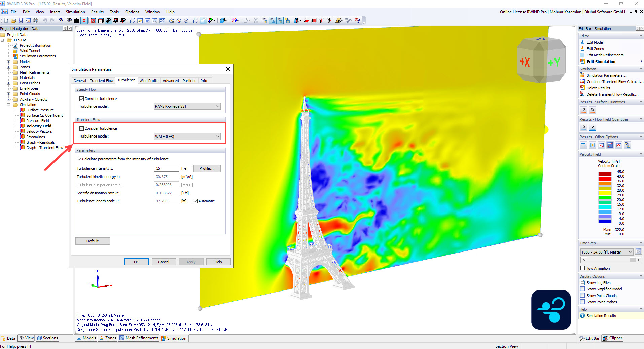The image size is (644, 349).
Task: Toggle the Automatic checkbox for turbulence length scale
Action: (195, 201)
